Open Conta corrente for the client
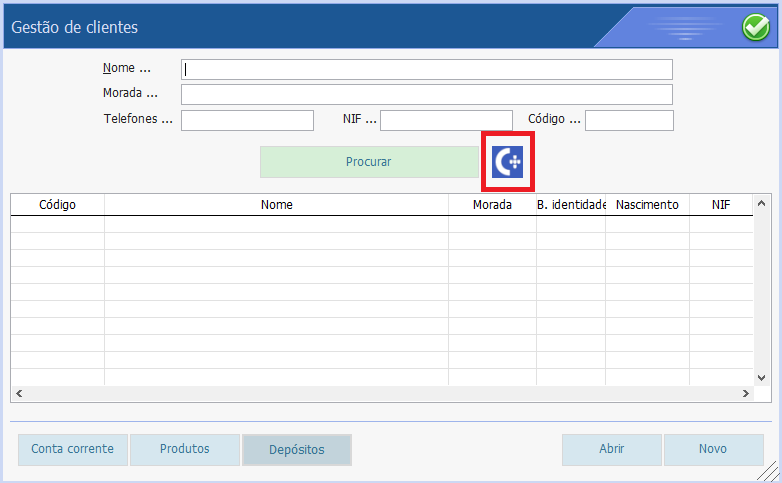Image resolution: width=782 pixels, height=483 pixels. click(x=72, y=450)
